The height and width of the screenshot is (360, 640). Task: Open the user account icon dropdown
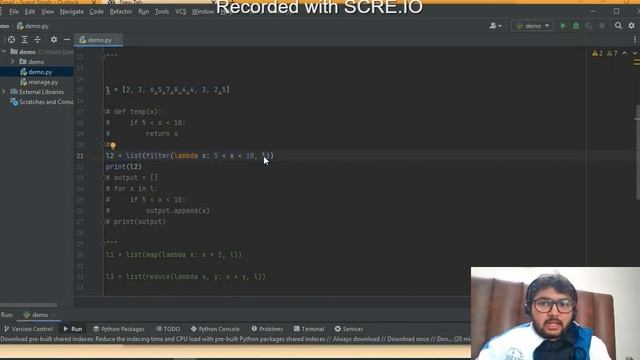pos(495,26)
